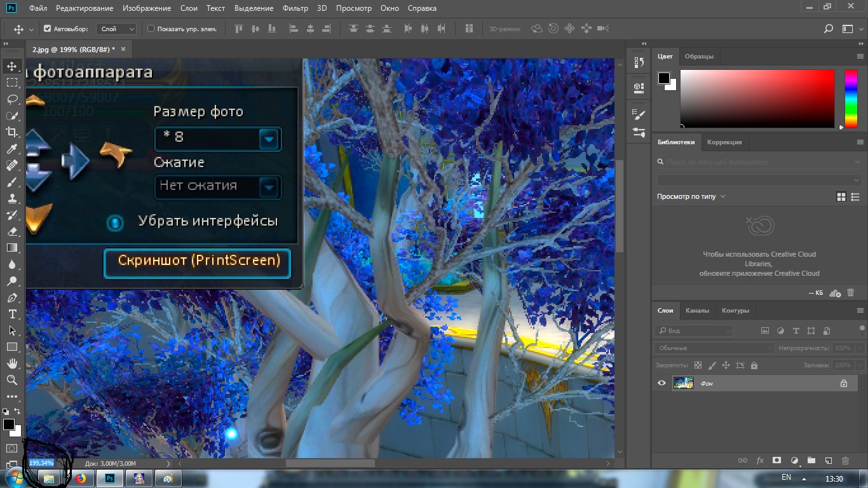This screenshot has height=488, width=868.
Task: Pick the Eyedropper tool
Action: tap(12, 149)
